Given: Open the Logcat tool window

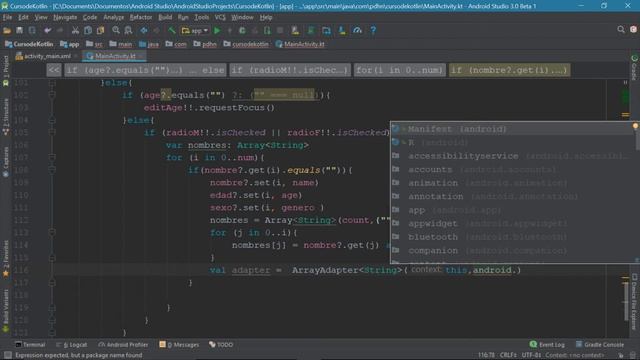Looking at the screenshot, I should pos(72,345).
